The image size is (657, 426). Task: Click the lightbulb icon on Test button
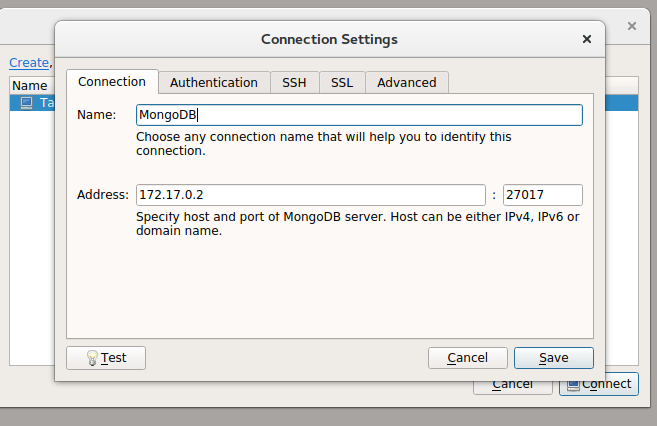coord(92,358)
